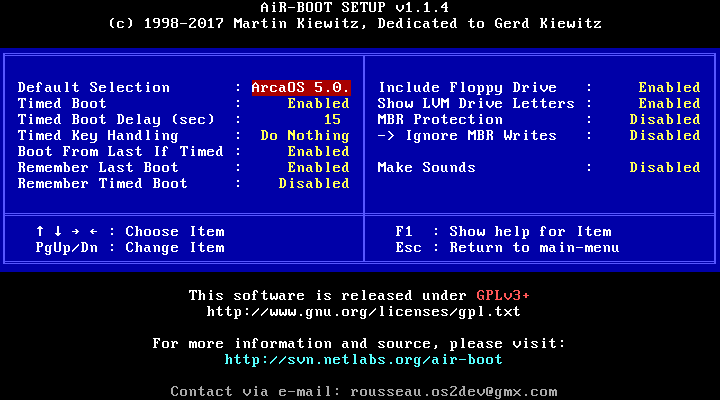Image resolution: width=720 pixels, height=400 pixels.
Task: Select the Boot From Last If Timed label
Action: tap(120, 152)
